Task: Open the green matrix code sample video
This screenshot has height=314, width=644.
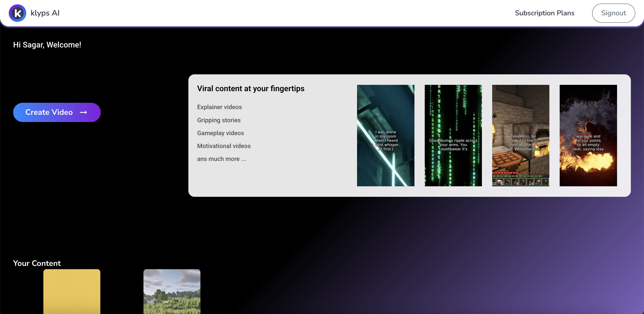Action: point(453,136)
